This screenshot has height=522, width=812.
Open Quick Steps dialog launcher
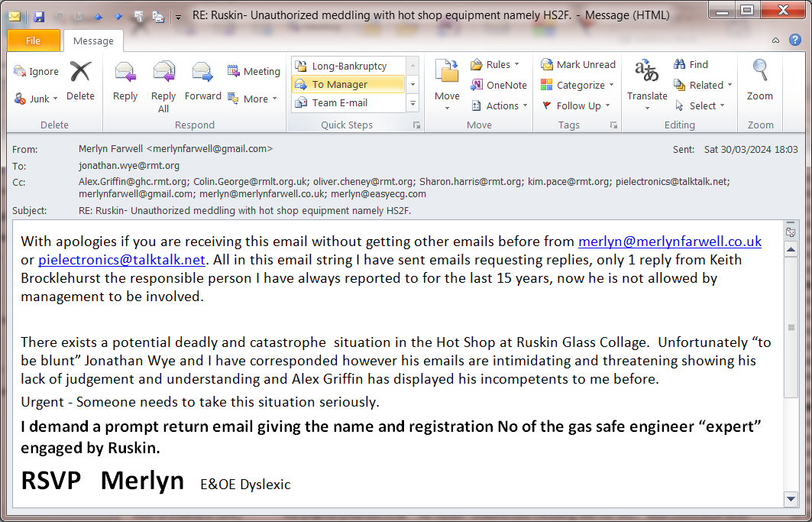416,125
